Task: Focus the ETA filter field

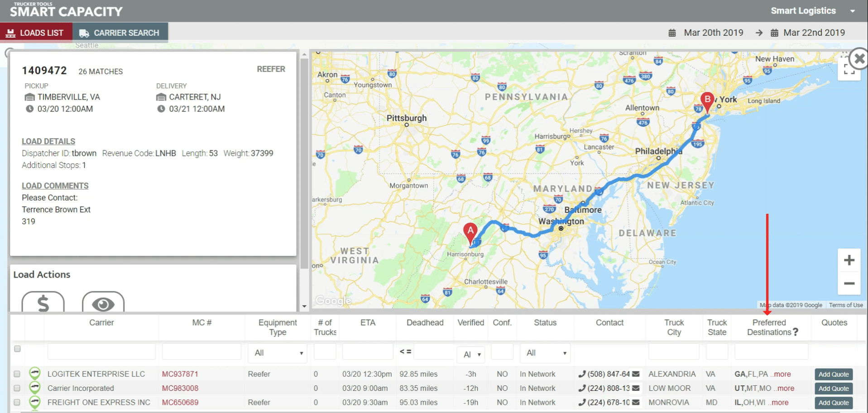Action: tap(368, 352)
